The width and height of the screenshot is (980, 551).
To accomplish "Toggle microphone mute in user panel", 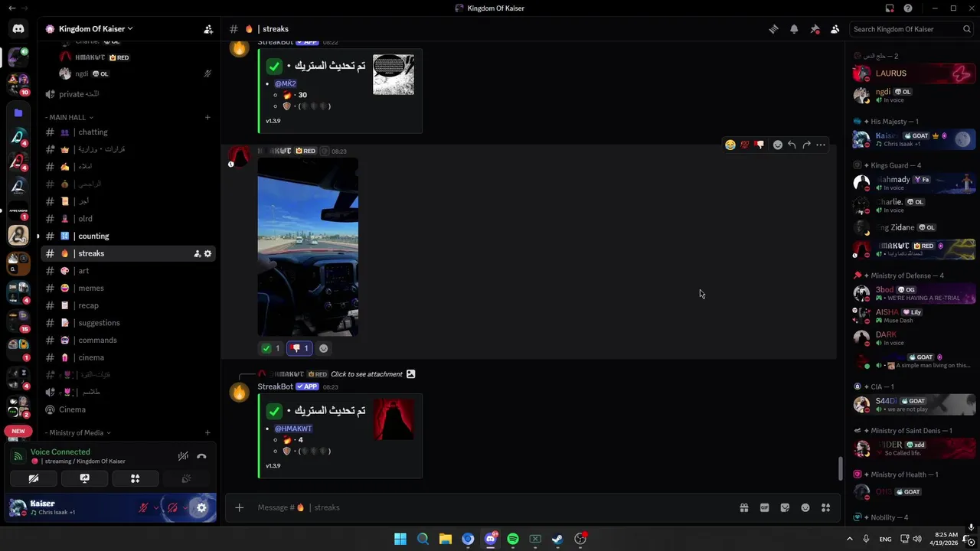I will (x=143, y=507).
